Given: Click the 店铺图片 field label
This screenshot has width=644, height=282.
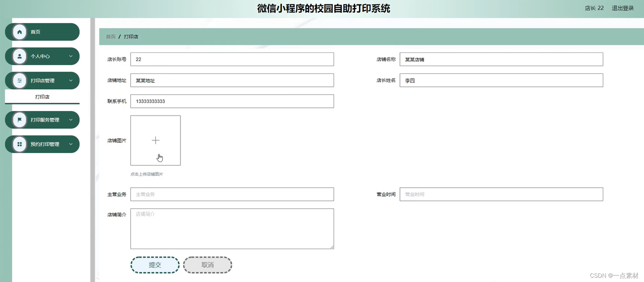Looking at the screenshot, I should [117, 140].
